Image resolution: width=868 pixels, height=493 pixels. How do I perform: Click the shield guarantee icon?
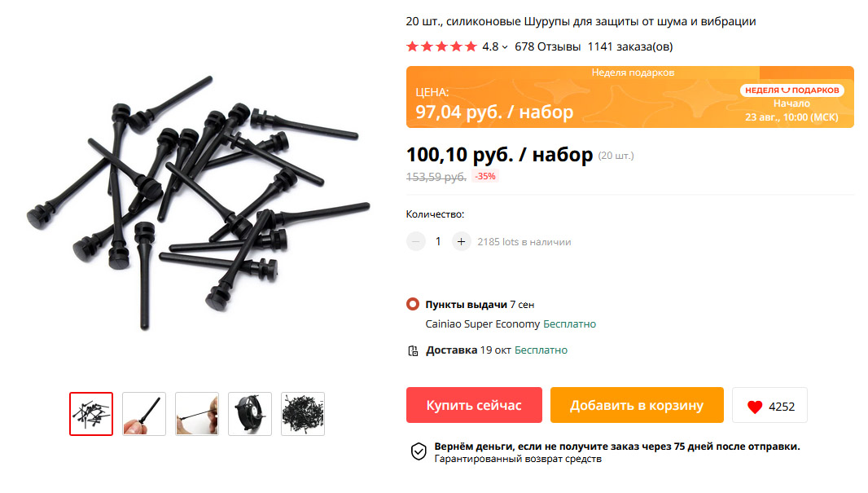419,451
